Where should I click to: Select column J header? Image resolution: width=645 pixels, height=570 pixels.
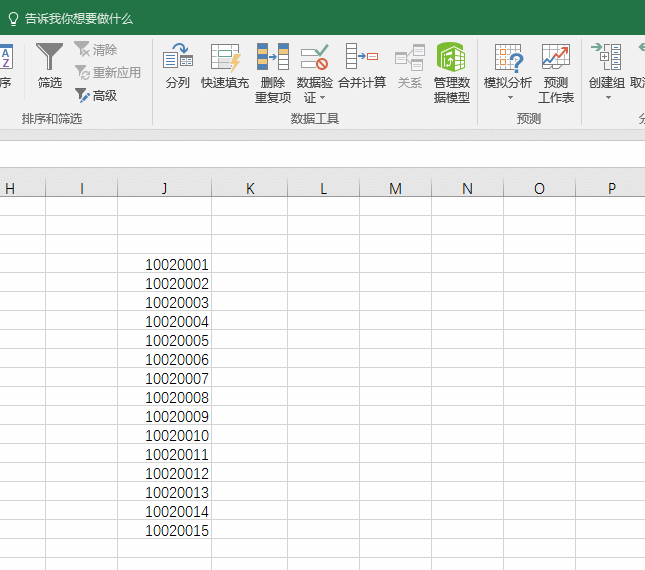pos(164,189)
